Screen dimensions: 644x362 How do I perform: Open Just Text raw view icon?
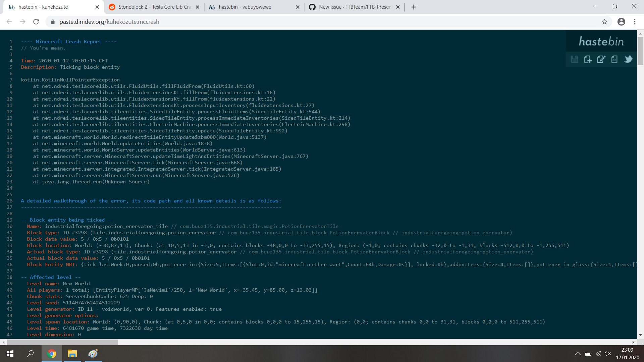coord(614,59)
